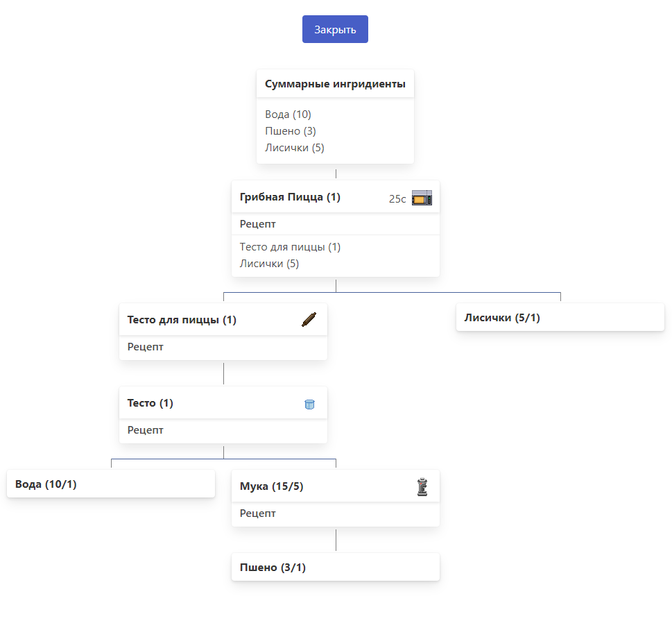Select Лисички (5) in the summary ingredients list
Image resolution: width=672 pixels, height=621 pixels.
(295, 148)
